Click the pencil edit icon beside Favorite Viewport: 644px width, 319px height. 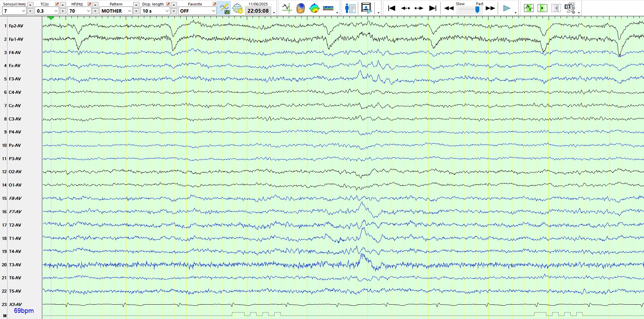tap(215, 4)
